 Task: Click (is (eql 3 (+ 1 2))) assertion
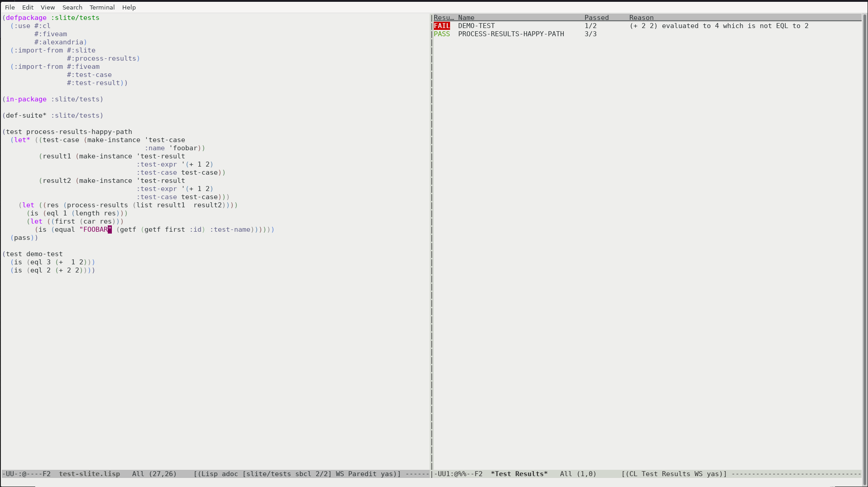point(53,262)
